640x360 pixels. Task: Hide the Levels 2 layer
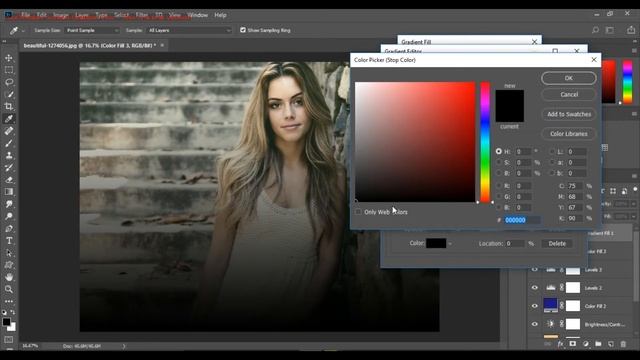pos(535,288)
